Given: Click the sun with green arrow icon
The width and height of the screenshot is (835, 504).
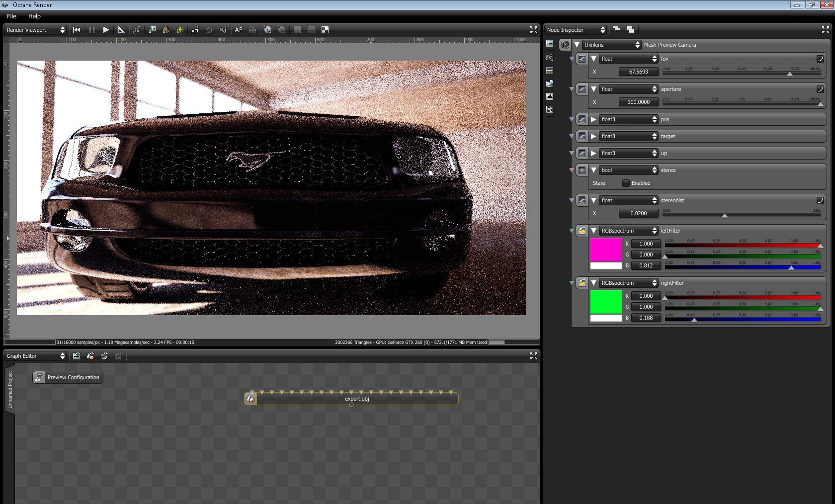Looking at the screenshot, I should (x=180, y=30).
